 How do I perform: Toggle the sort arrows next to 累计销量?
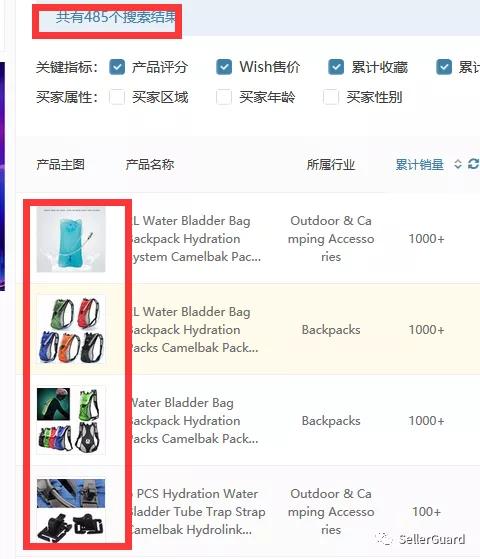458,164
